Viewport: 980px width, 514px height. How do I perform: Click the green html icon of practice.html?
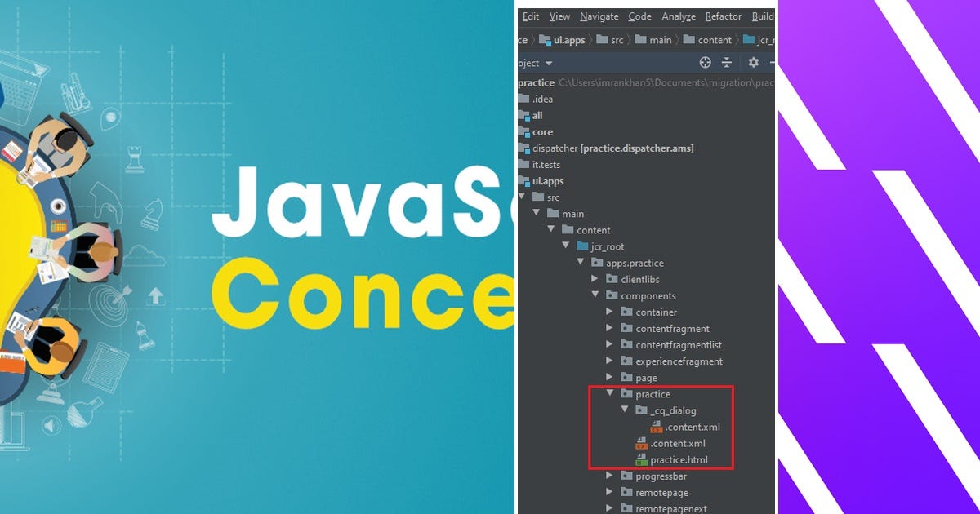(x=641, y=459)
